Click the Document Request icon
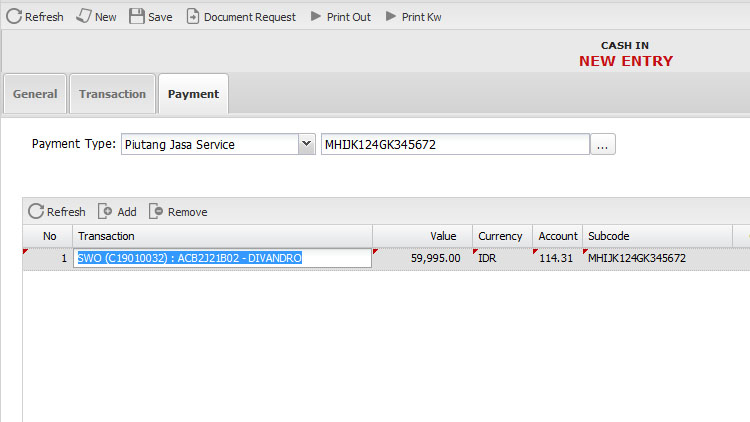This screenshot has width=750, height=422. pos(193,17)
